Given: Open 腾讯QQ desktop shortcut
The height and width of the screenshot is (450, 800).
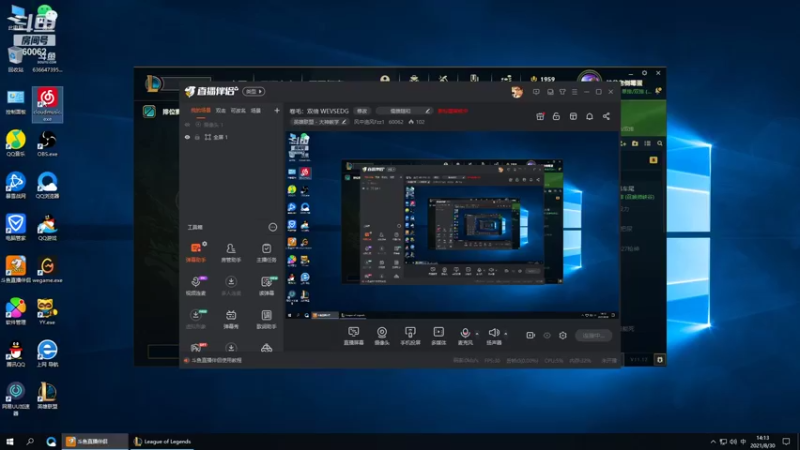Looking at the screenshot, I should pyautogui.click(x=15, y=354).
